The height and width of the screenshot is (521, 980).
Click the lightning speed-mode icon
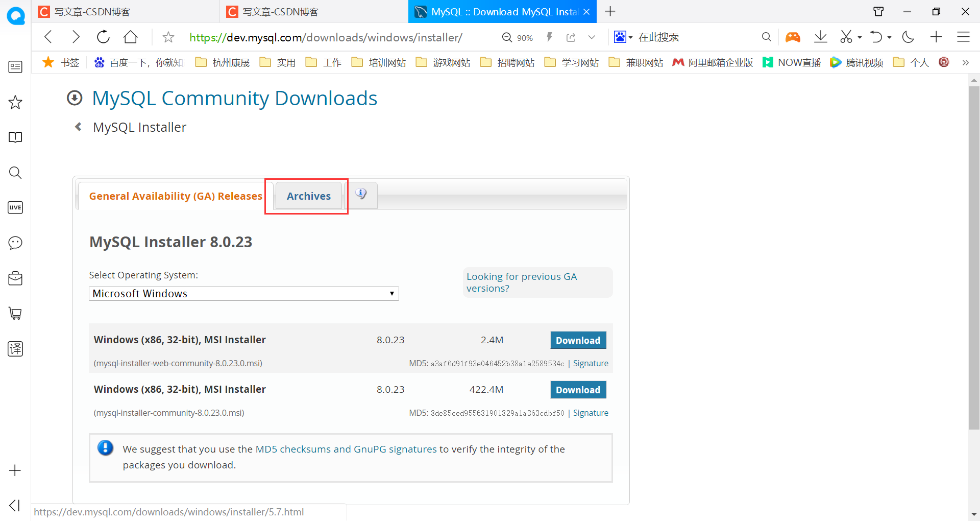point(550,37)
